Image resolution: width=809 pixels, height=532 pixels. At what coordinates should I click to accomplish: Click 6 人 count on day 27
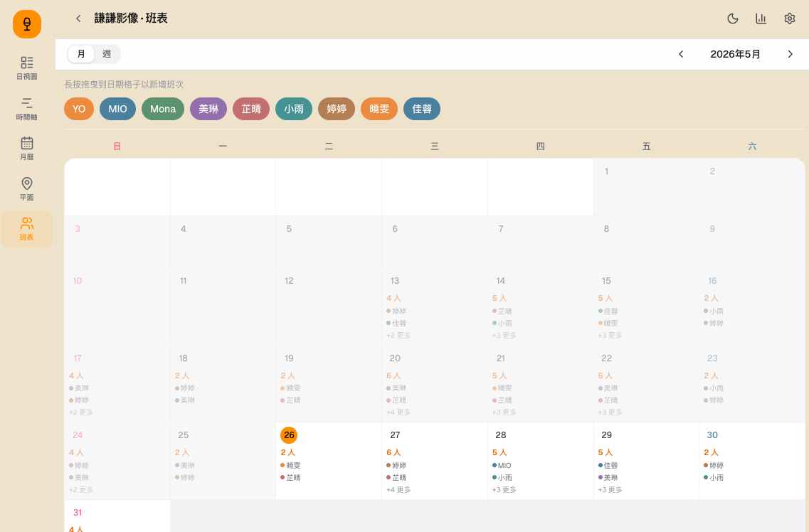[x=393, y=452]
